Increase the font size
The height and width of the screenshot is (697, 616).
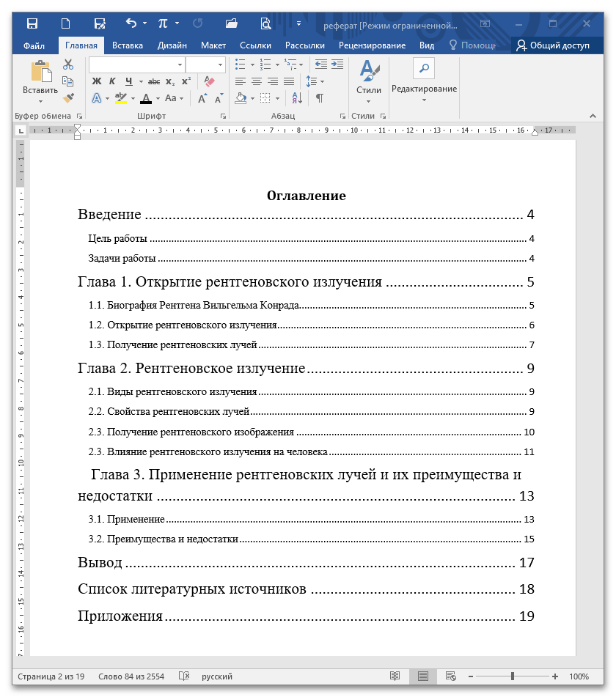coord(202,98)
